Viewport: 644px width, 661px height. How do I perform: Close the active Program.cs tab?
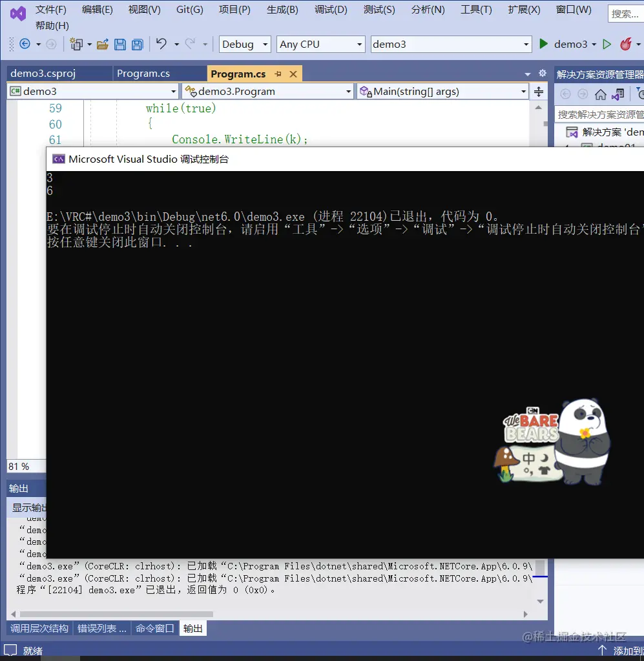point(293,74)
